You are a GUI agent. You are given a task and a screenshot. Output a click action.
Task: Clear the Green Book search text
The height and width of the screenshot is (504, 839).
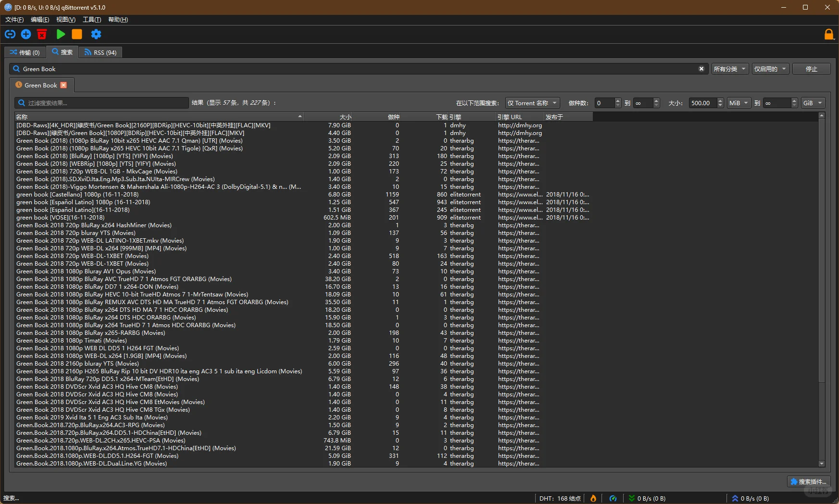click(701, 69)
